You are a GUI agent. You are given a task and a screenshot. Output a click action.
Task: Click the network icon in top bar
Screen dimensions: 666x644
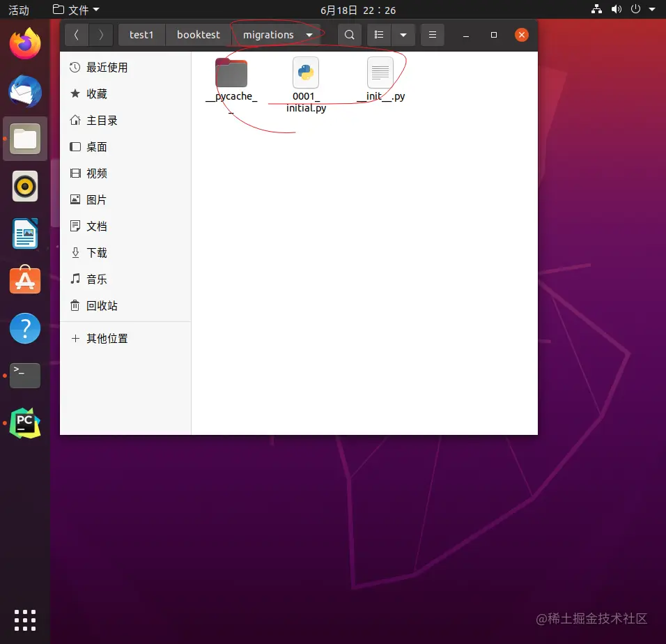coord(597,9)
